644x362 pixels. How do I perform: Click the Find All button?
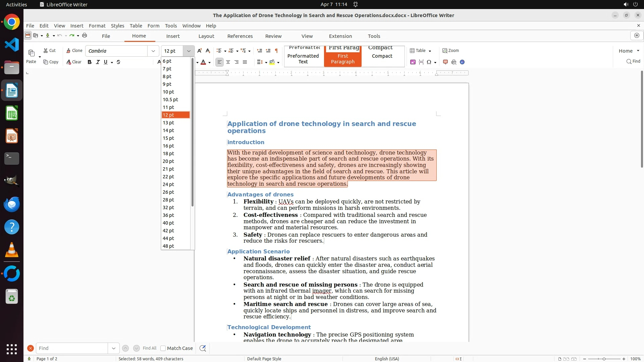coord(150,348)
